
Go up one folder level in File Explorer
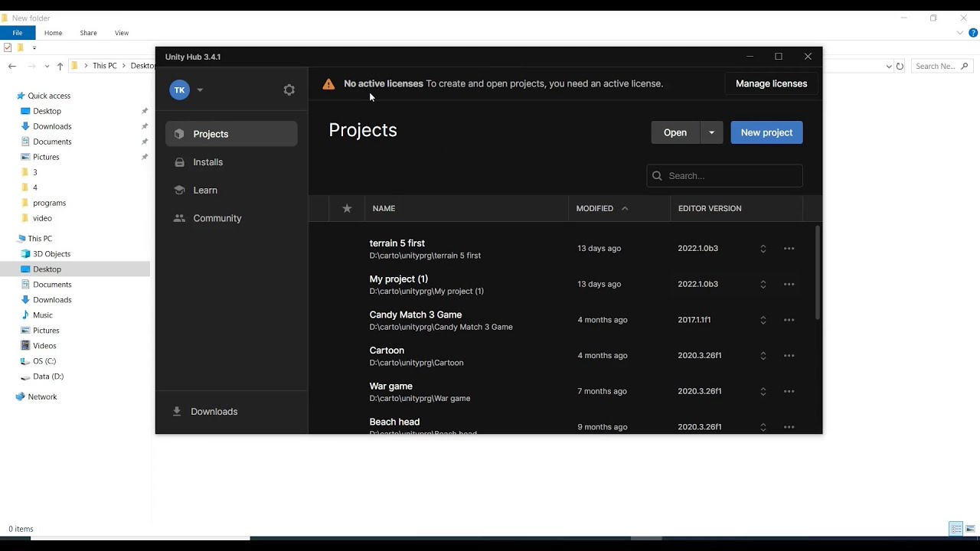click(60, 67)
